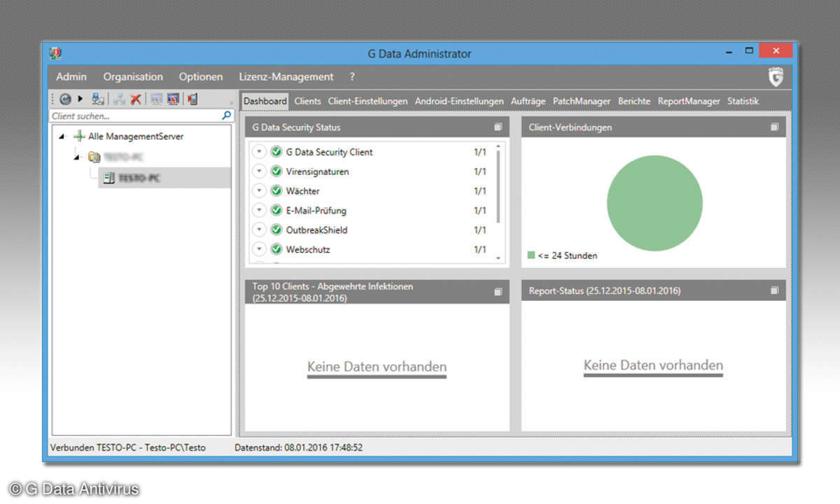Click the 1/1 value in the Virensignaturen row
Image resolution: width=840 pixels, height=504 pixels.
pos(480,171)
